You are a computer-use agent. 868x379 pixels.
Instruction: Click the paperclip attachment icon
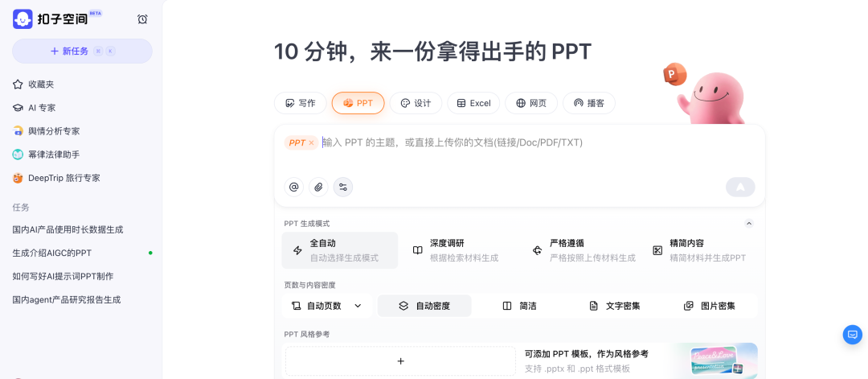pos(318,187)
